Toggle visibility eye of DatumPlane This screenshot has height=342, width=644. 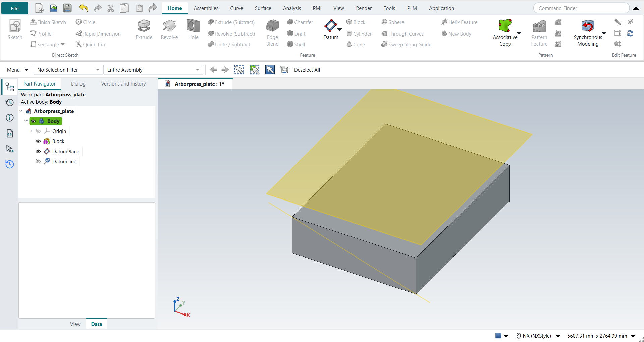[x=38, y=152]
